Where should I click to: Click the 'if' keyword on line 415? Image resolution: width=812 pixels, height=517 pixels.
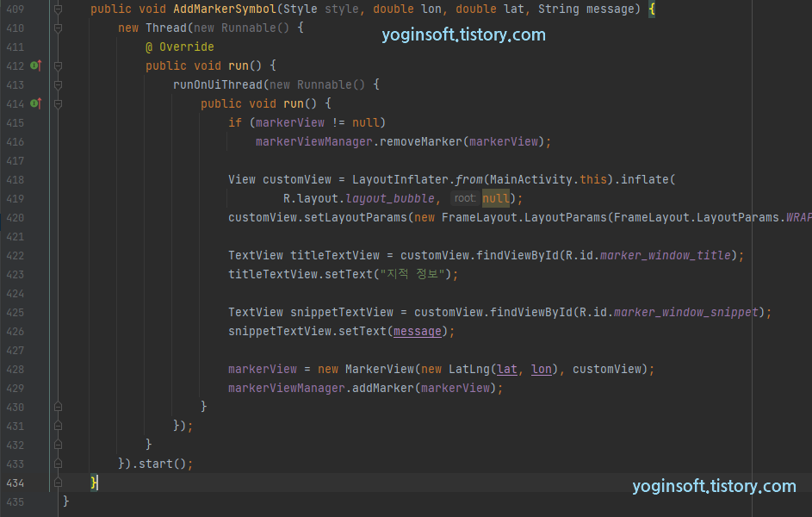pos(235,122)
